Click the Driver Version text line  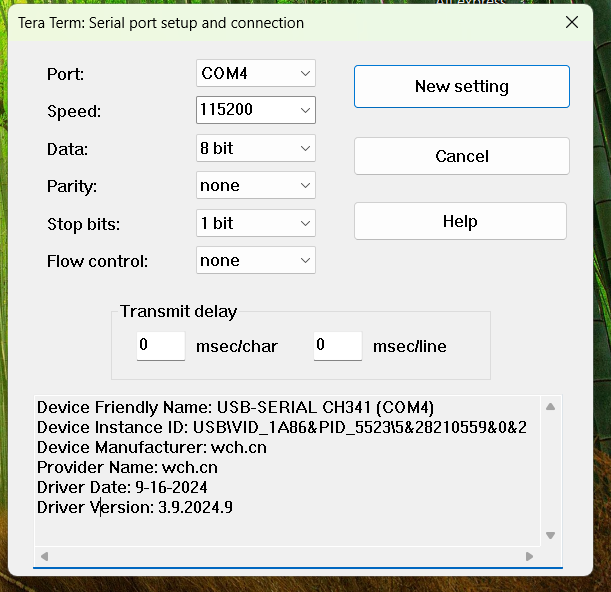(135, 507)
